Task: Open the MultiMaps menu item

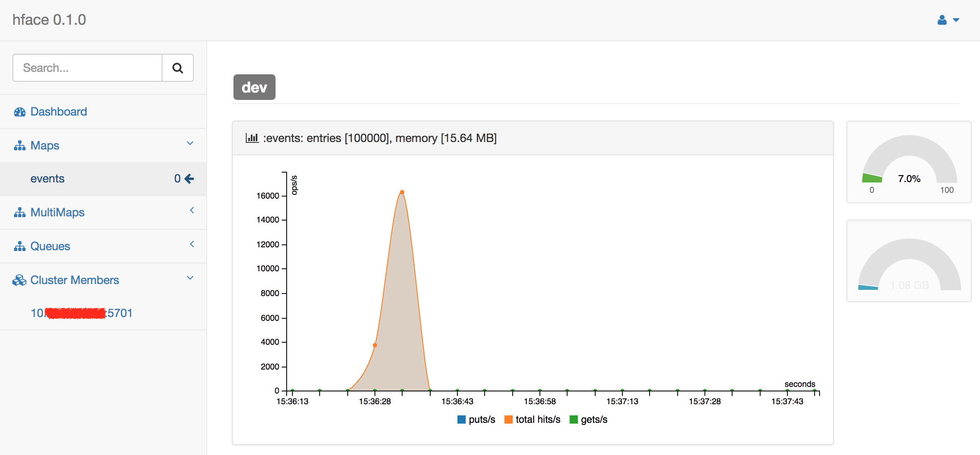Action: [57, 212]
